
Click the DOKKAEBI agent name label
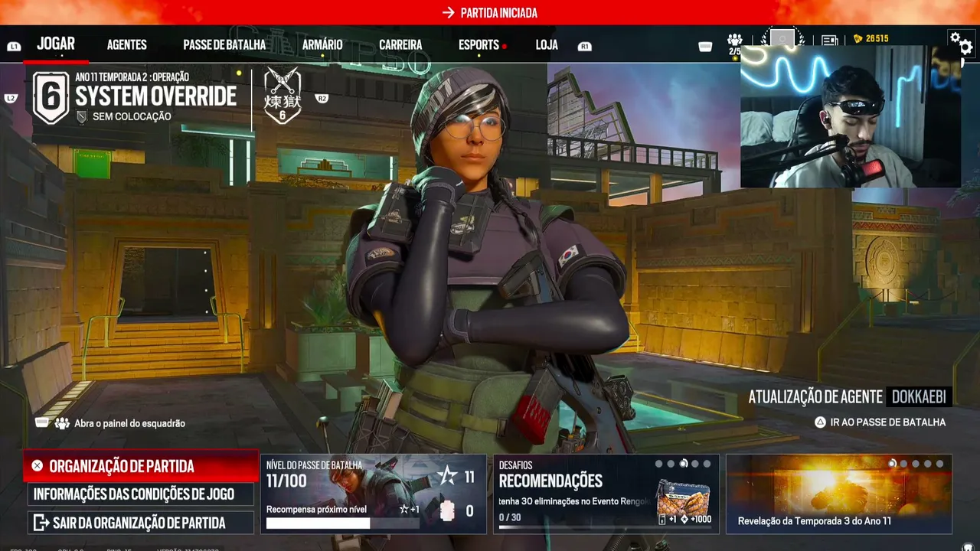tap(919, 396)
